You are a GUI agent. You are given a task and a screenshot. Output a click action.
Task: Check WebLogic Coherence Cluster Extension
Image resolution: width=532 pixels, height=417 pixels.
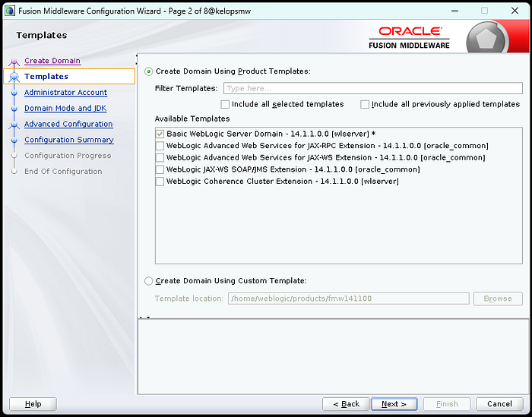click(160, 182)
